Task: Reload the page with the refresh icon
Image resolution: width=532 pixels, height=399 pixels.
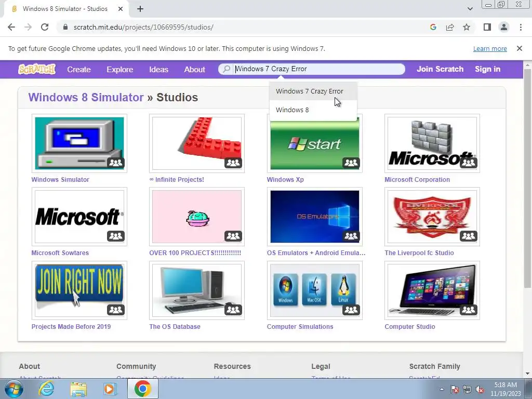Action: (45, 27)
